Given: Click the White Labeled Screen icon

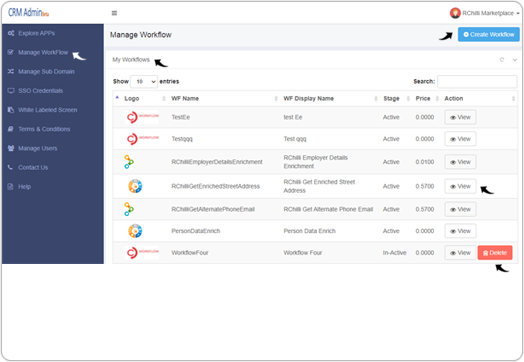Looking at the screenshot, I should (x=11, y=110).
